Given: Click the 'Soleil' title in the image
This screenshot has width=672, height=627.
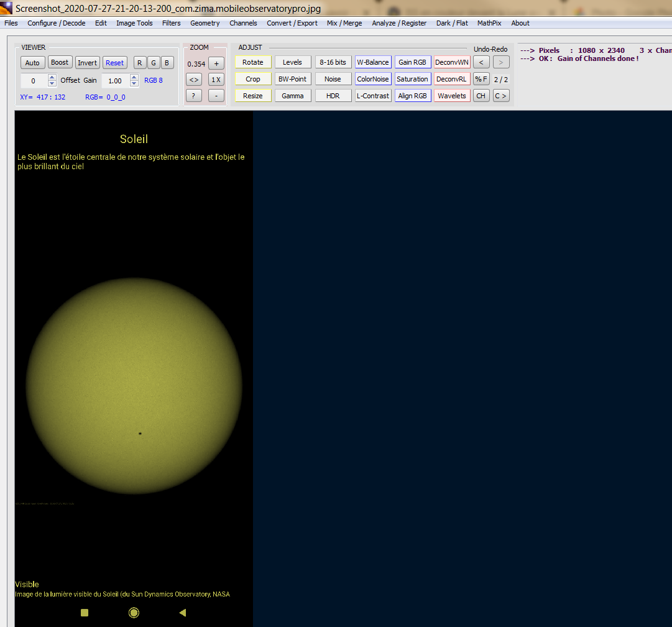Looking at the screenshot, I should tap(134, 139).
